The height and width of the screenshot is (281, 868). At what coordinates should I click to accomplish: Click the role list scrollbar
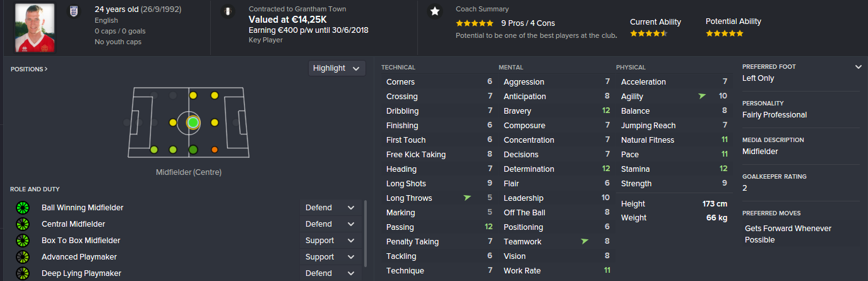[x=366, y=234]
